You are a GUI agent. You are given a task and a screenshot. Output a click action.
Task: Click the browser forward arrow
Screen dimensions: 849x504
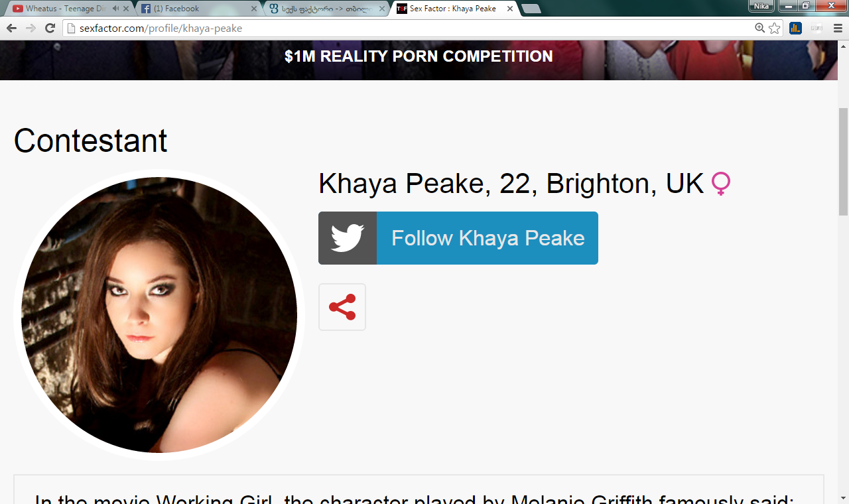31,29
